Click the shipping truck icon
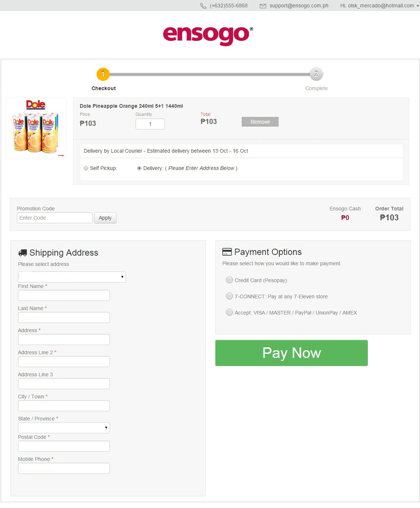This screenshot has width=420, height=508. click(22, 253)
